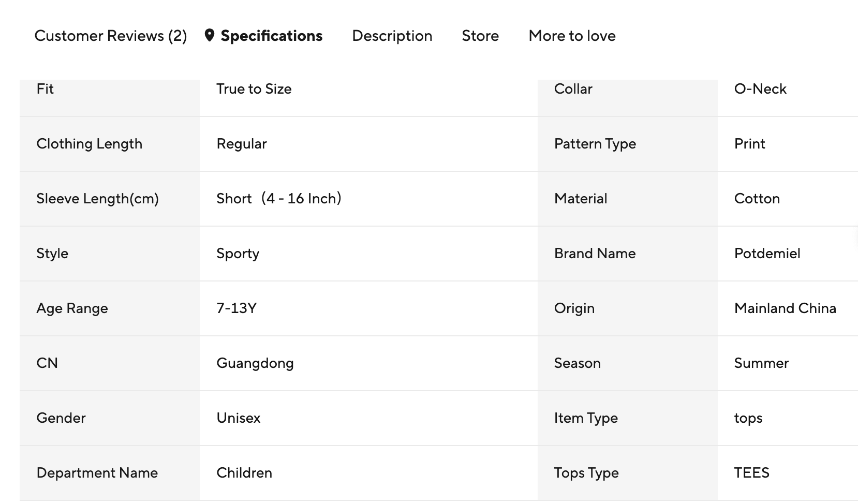Viewport: 858px width, 504px height.
Task: Click the Sleeve Length(cm) label
Action: click(x=97, y=199)
